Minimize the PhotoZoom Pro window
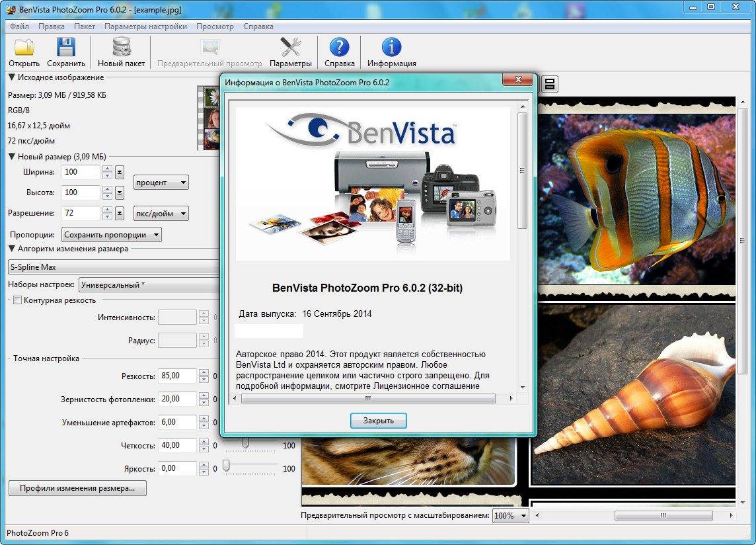 [693, 7]
